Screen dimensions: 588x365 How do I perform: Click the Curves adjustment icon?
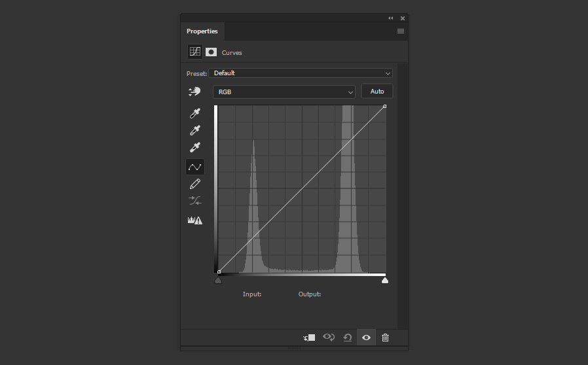tap(195, 52)
